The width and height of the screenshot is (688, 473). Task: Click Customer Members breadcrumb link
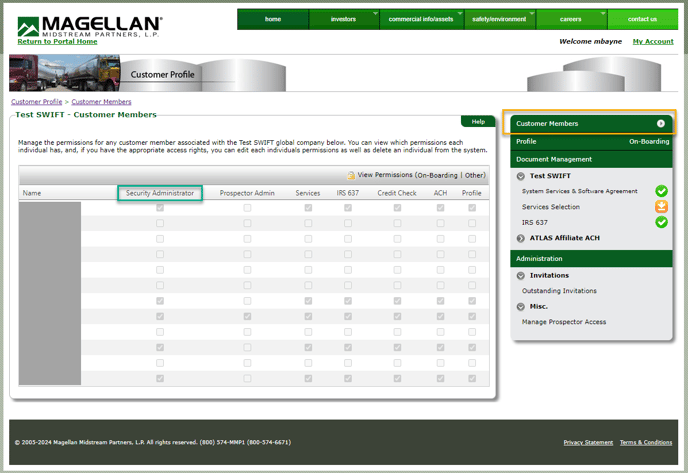101,102
